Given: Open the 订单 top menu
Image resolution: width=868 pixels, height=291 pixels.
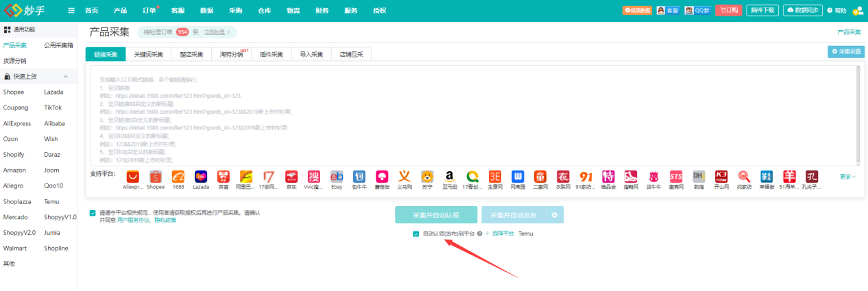Looking at the screenshot, I should point(149,10).
